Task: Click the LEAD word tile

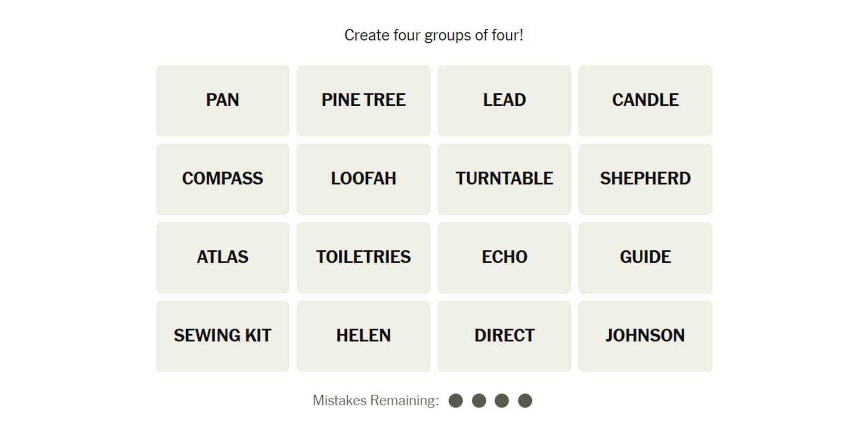Action: point(504,100)
